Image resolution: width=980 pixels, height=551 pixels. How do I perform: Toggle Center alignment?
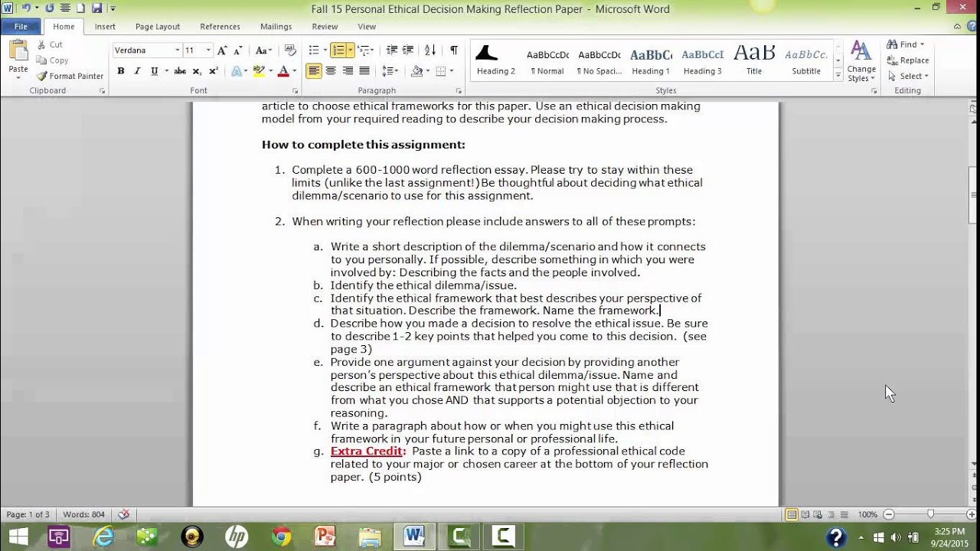coord(331,71)
